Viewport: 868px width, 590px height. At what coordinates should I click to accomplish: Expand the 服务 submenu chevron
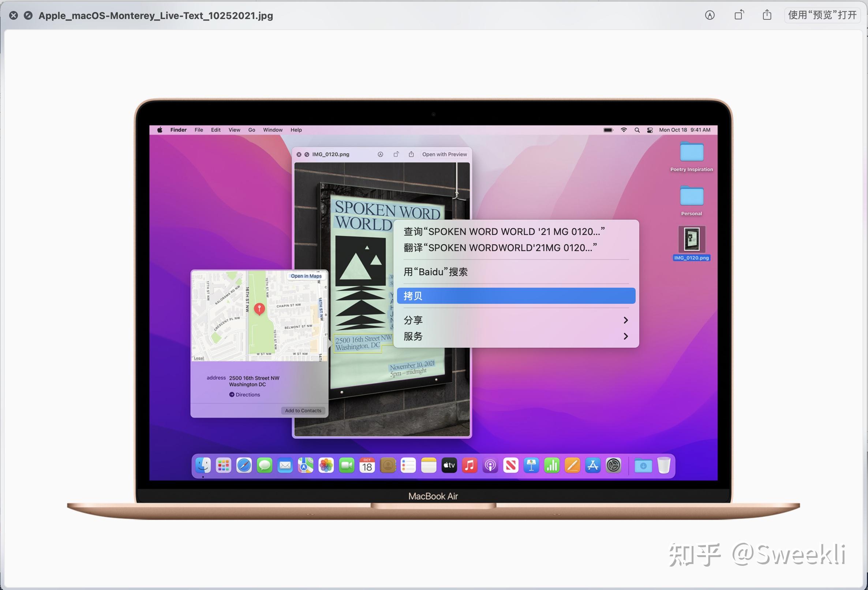[626, 336]
